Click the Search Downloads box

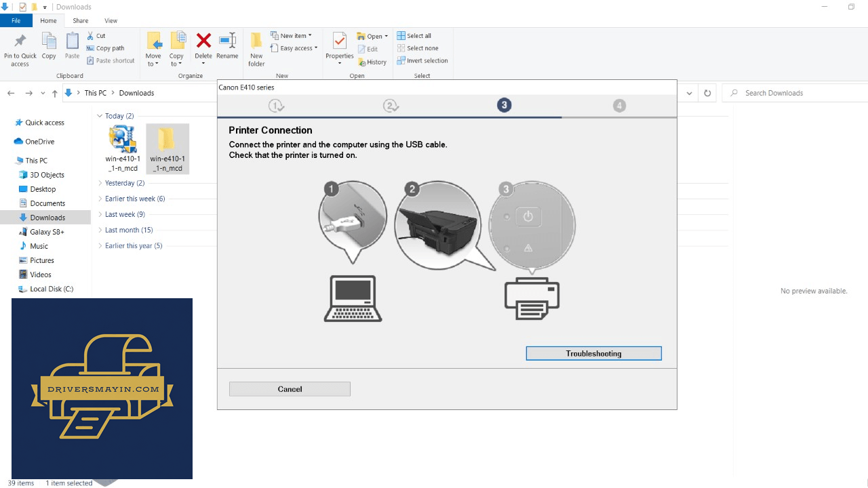coord(794,93)
